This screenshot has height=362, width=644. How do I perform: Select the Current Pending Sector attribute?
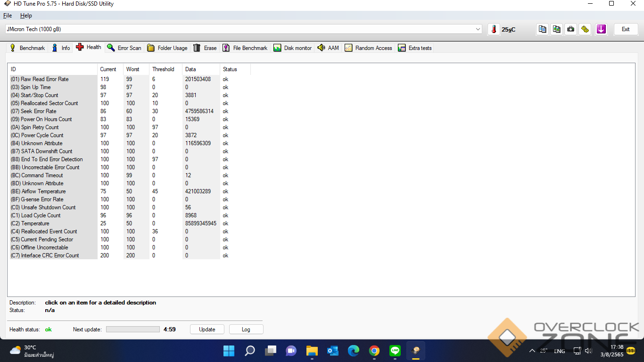click(42, 239)
